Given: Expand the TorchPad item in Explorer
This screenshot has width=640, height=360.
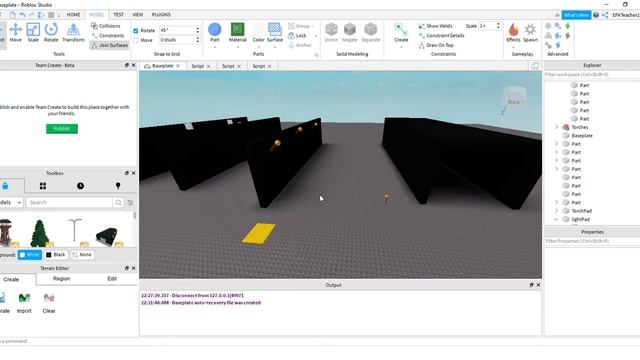Looking at the screenshot, I should tap(556, 211).
